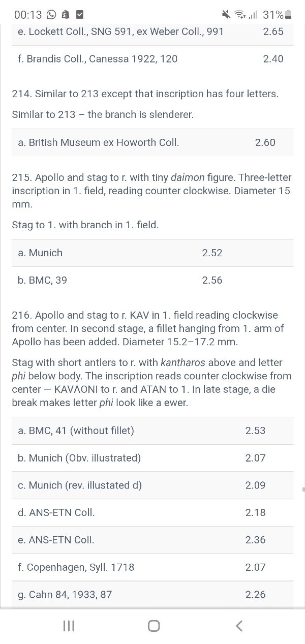Tap the clock showing 00:13

click(x=28, y=15)
